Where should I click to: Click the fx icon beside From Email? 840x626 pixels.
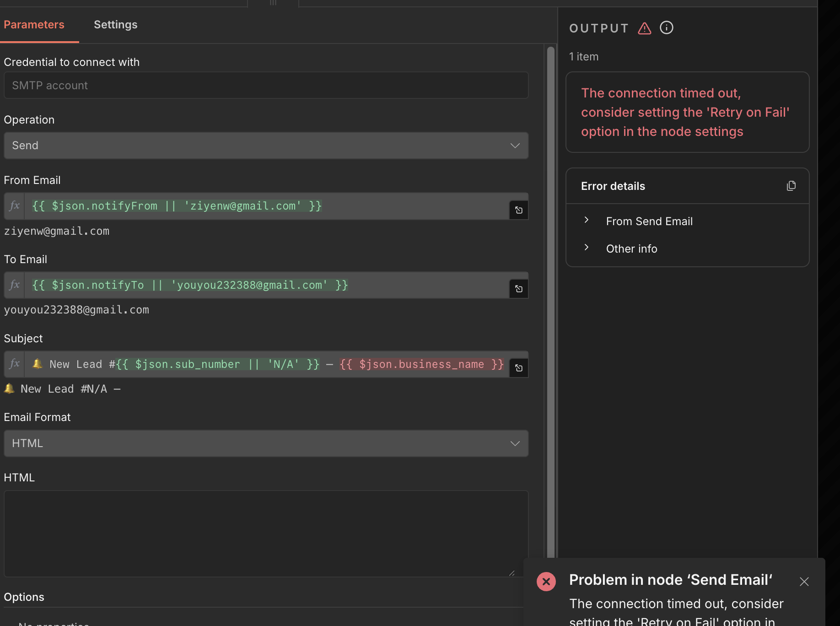pyautogui.click(x=14, y=205)
